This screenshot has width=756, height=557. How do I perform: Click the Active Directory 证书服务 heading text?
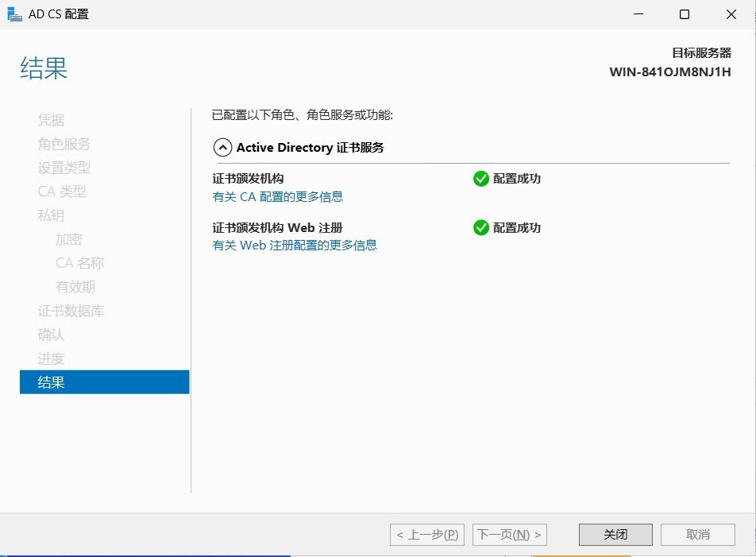pyautogui.click(x=310, y=148)
